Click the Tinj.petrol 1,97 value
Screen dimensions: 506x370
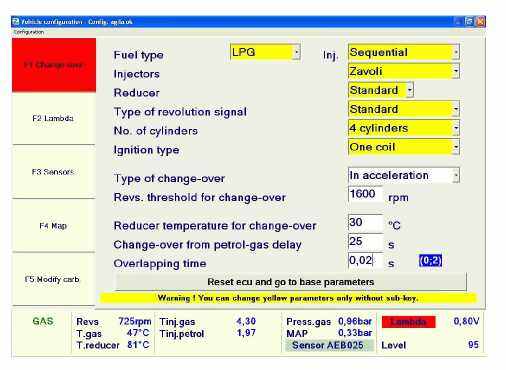[246, 333]
